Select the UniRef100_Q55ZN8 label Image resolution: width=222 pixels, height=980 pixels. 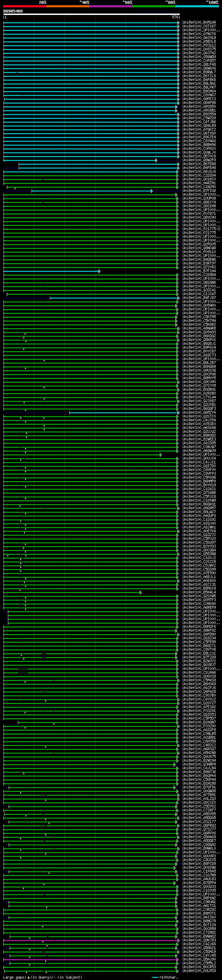tap(199, 554)
